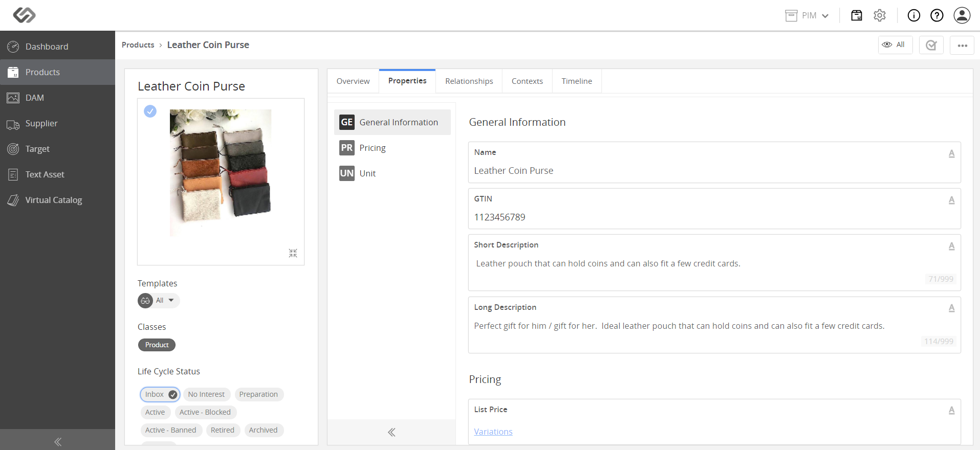
Task: Open the Templates All dropdown
Action: coord(159,300)
